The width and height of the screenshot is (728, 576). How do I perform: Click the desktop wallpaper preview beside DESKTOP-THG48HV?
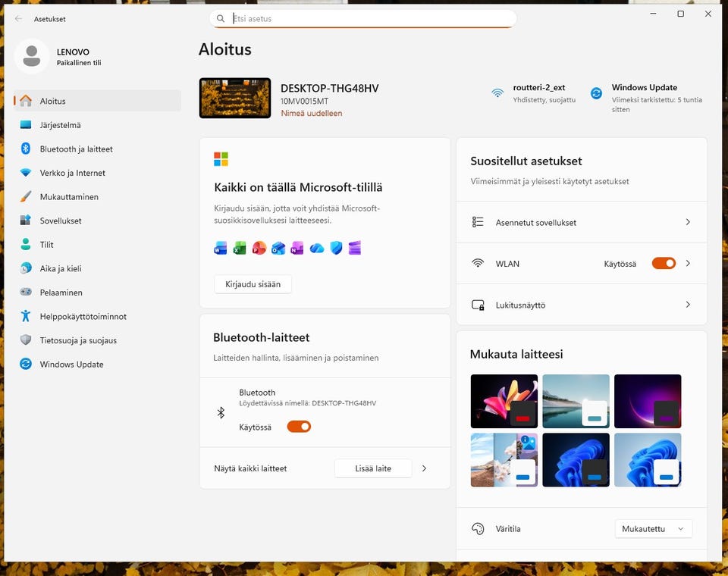pyautogui.click(x=235, y=98)
